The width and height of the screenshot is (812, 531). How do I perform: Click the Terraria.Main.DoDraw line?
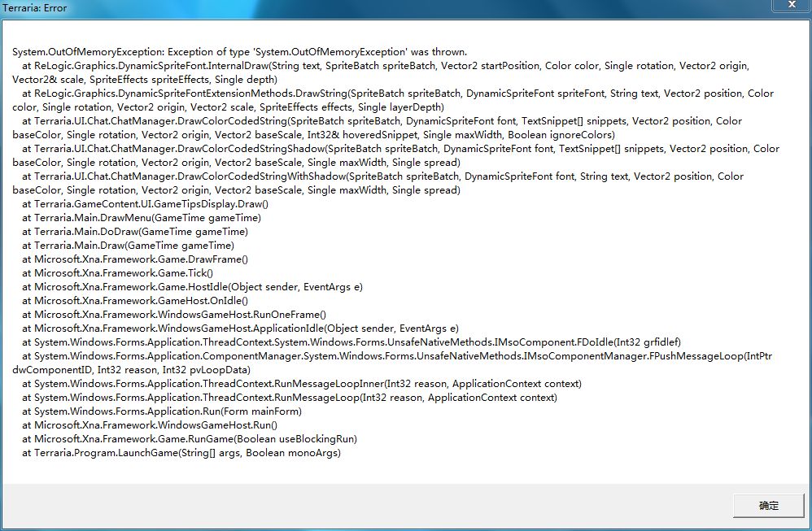point(134,232)
